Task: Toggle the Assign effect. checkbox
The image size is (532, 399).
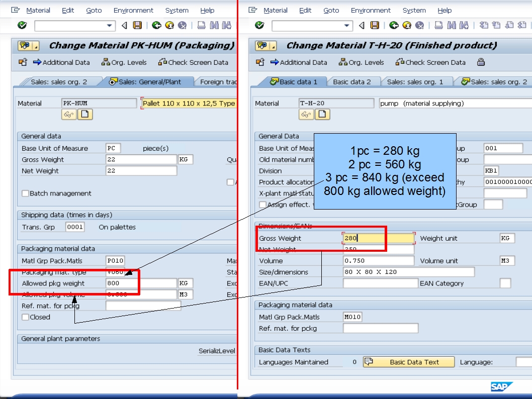Action: click(262, 205)
